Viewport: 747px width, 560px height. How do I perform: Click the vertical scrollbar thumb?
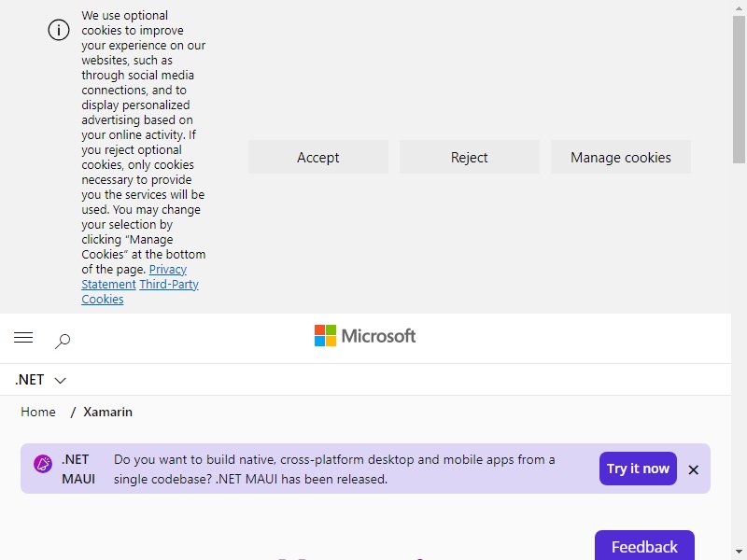[739, 90]
